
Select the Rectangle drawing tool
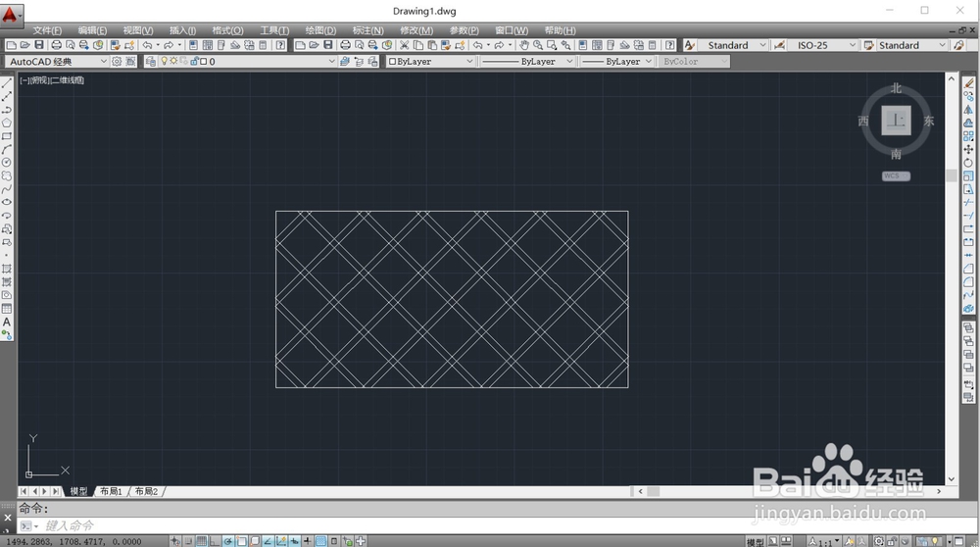pyautogui.click(x=7, y=136)
